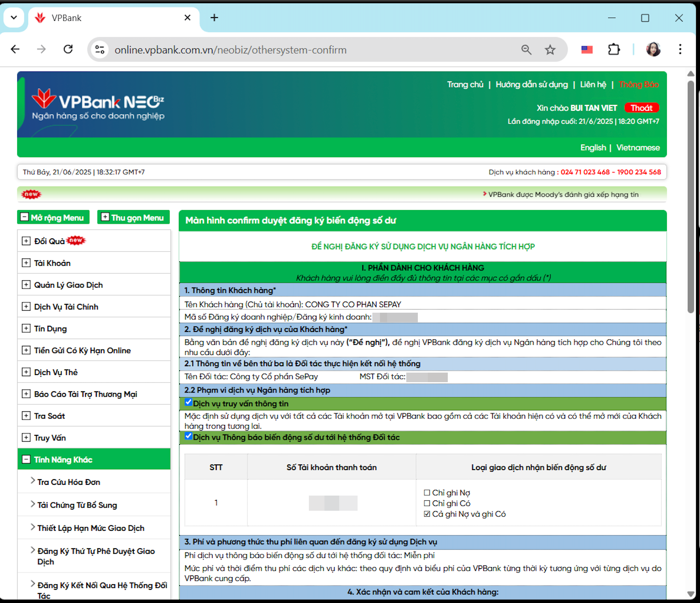This screenshot has width=700, height=603.
Task: Collapse the Tính Năng Khác section
Action: (x=26, y=459)
